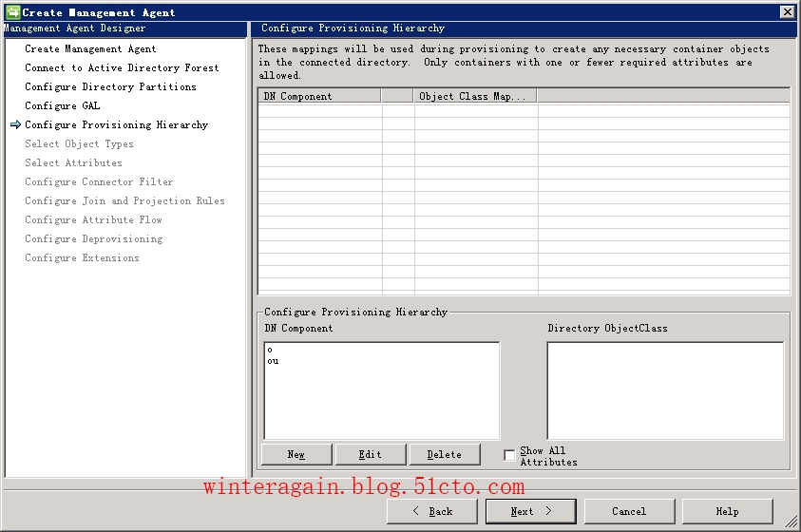Open Help for this wizard page
This screenshot has width=801, height=532.
pos(728,511)
